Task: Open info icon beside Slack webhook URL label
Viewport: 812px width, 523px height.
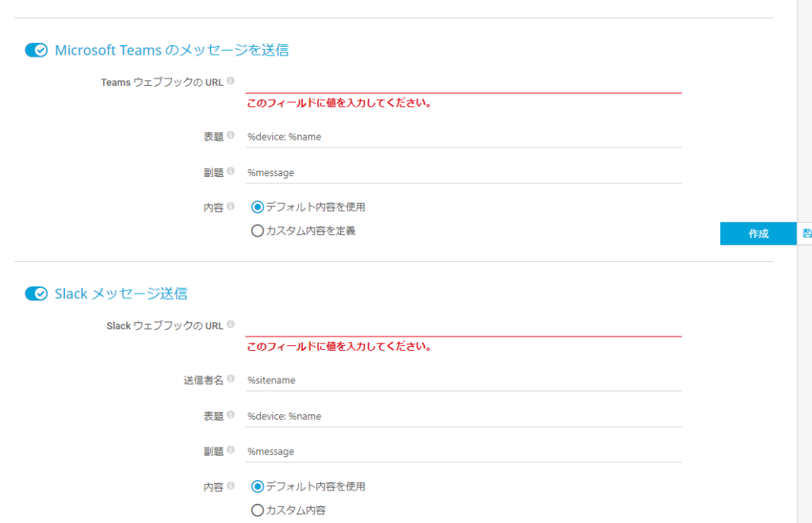Action: click(x=231, y=325)
